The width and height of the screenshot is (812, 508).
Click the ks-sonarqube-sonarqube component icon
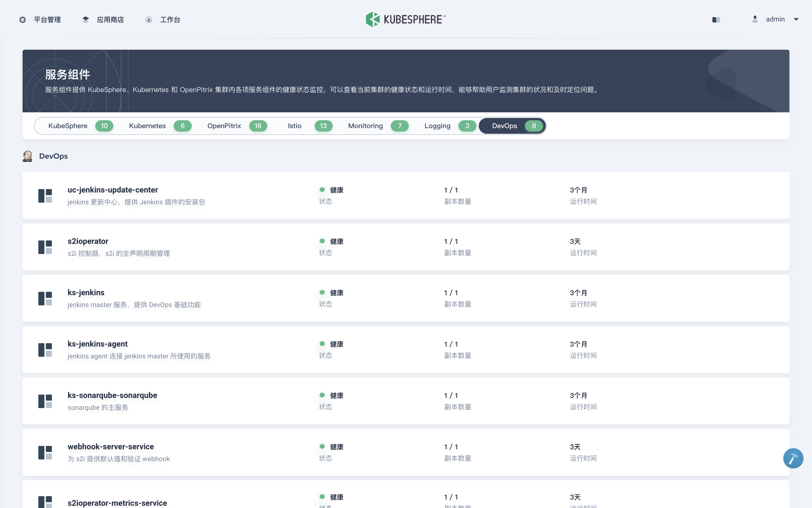45,401
